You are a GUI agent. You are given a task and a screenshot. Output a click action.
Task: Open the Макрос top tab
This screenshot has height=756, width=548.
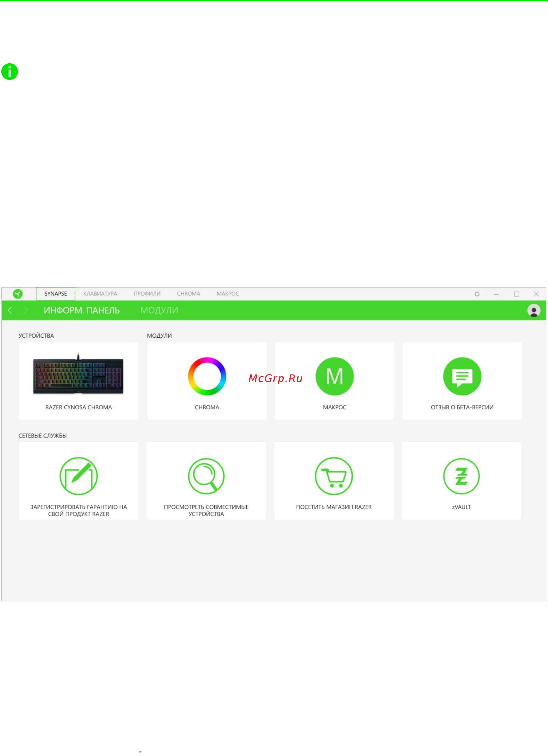tap(228, 294)
